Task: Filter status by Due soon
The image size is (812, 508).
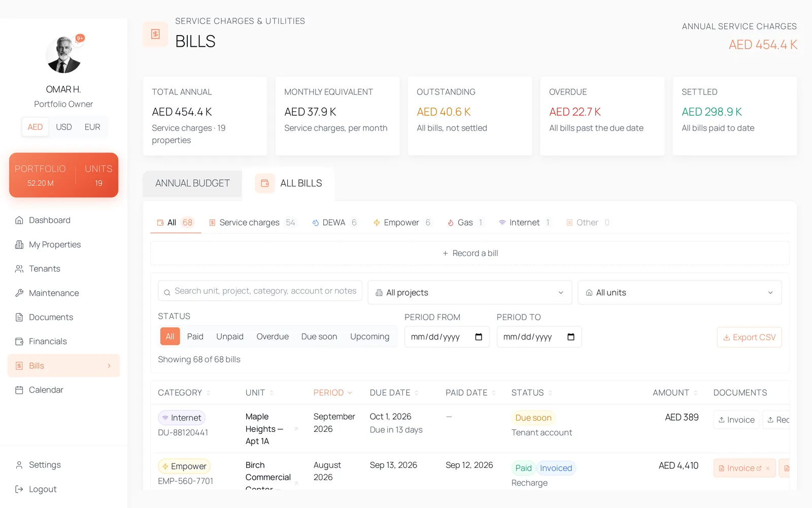Action: [x=319, y=336]
